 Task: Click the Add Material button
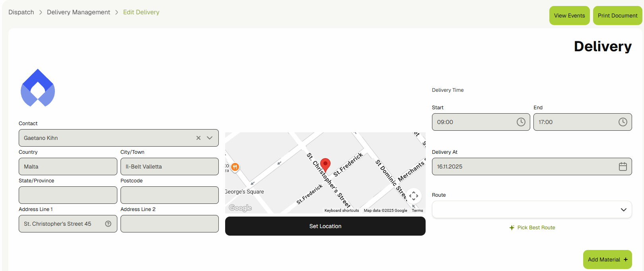[x=607, y=259]
